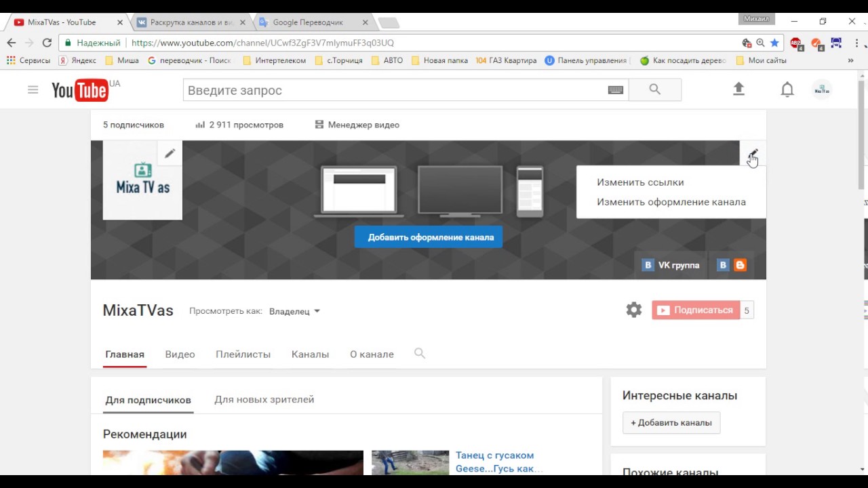Open the Интертелеком bookmark folder
This screenshot has width=868, height=488.
pos(274,60)
